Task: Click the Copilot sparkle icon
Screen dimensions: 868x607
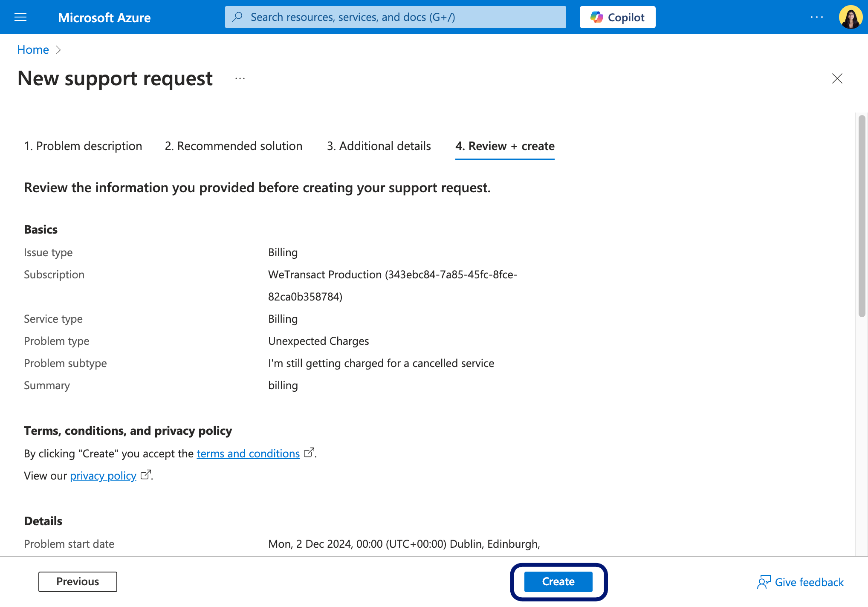Action: pyautogui.click(x=597, y=17)
